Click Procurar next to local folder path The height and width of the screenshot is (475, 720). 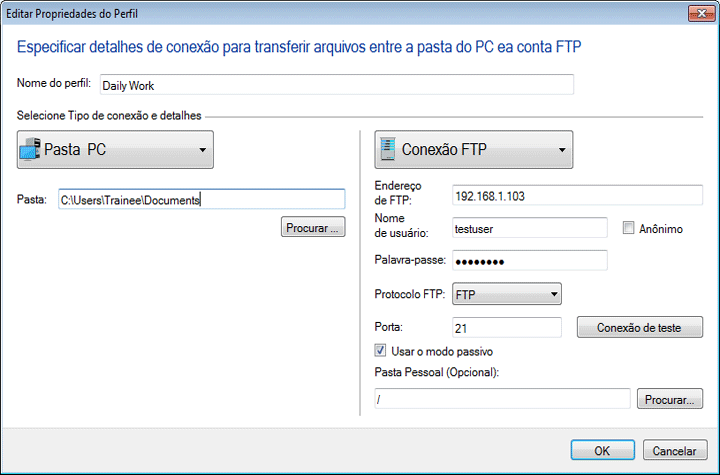[x=314, y=228]
